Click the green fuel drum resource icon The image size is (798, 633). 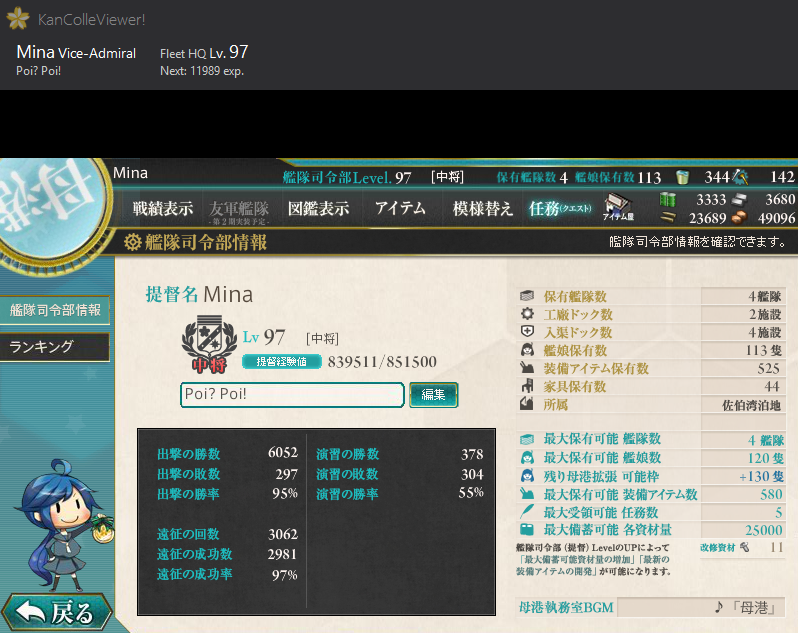tap(667, 199)
